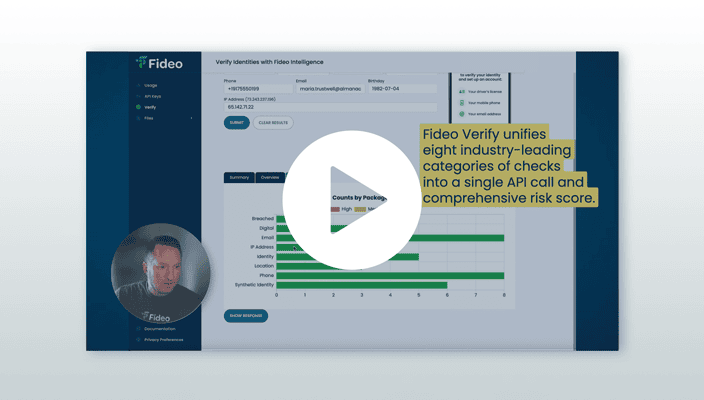Screen dimensions: 704x400
Task: Click the driver's license icon
Action: 462,92
